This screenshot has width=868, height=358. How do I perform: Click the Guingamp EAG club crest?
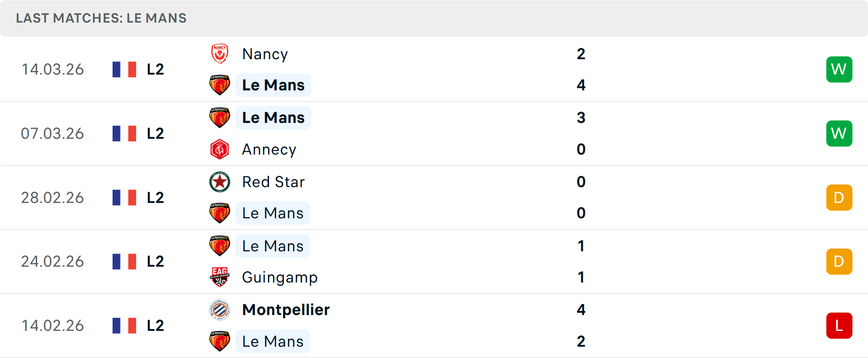220,277
